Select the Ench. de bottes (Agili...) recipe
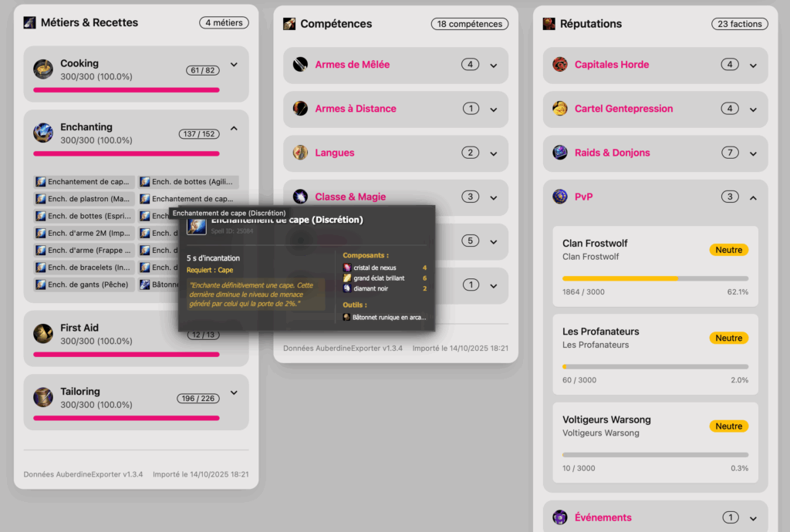Viewport: 790px width, 532px height. [188, 182]
